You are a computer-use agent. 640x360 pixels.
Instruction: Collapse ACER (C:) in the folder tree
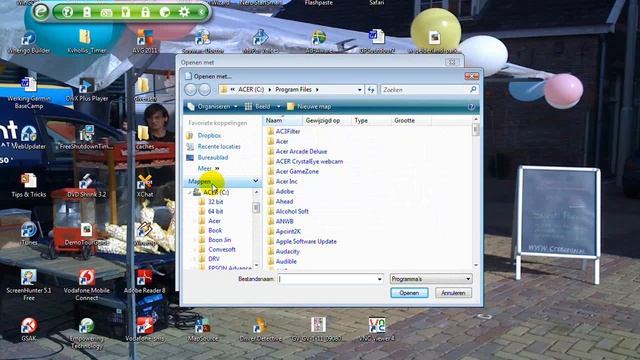189,192
